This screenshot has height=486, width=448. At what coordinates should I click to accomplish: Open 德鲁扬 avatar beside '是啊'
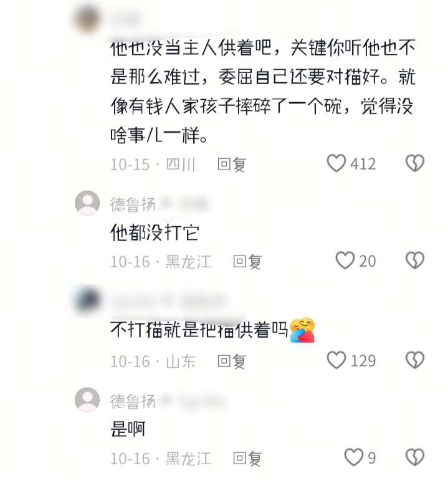click(x=87, y=400)
